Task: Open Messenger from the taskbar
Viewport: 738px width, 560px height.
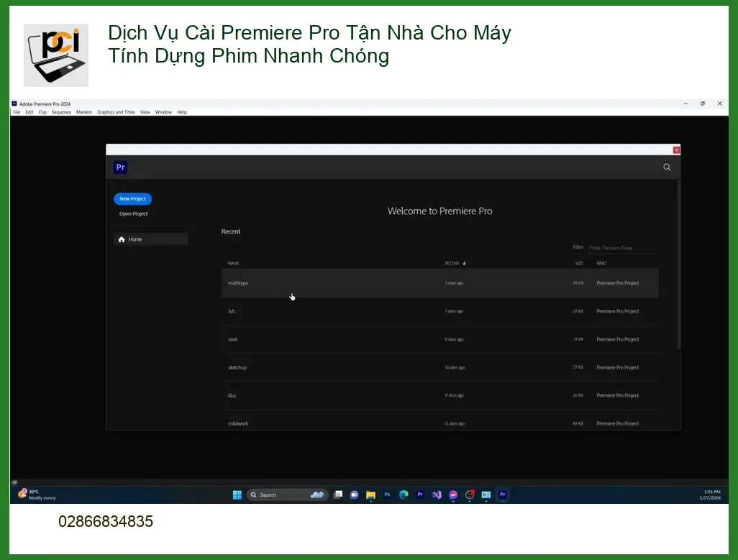Action: coord(453,495)
